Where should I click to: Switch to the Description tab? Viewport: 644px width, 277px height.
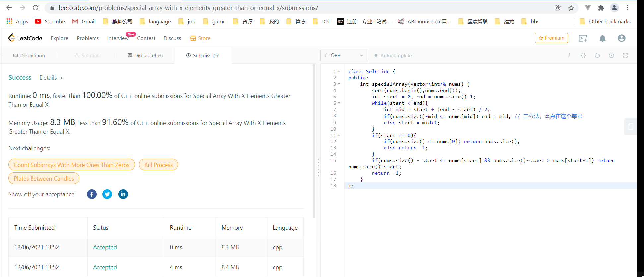tap(29, 55)
